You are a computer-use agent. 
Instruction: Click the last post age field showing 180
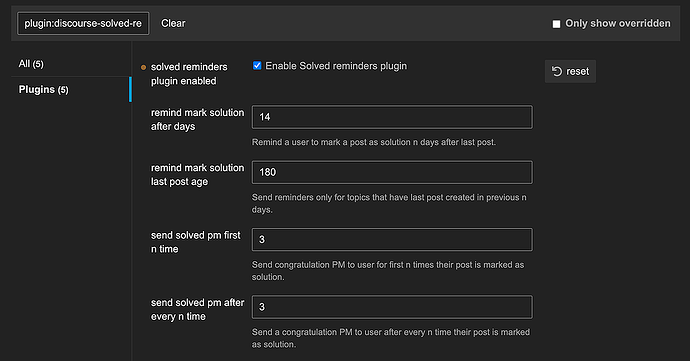[x=392, y=172]
